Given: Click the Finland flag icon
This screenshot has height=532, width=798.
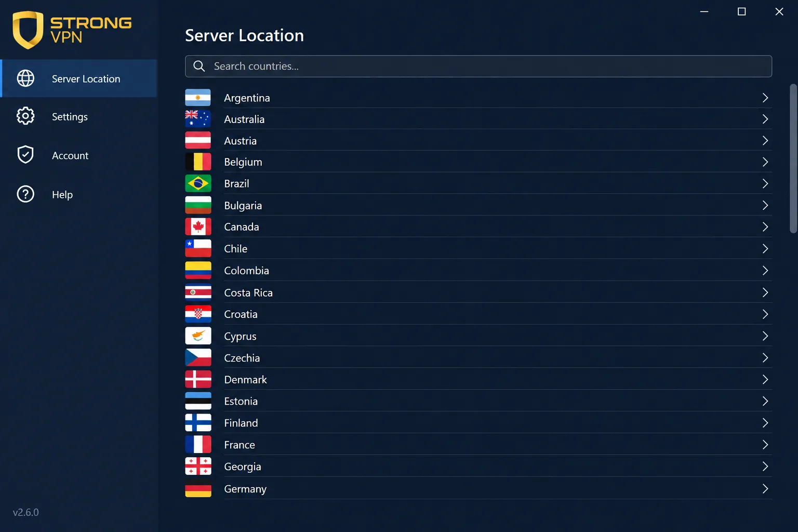Looking at the screenshot, I should click(x=198, y=423).
